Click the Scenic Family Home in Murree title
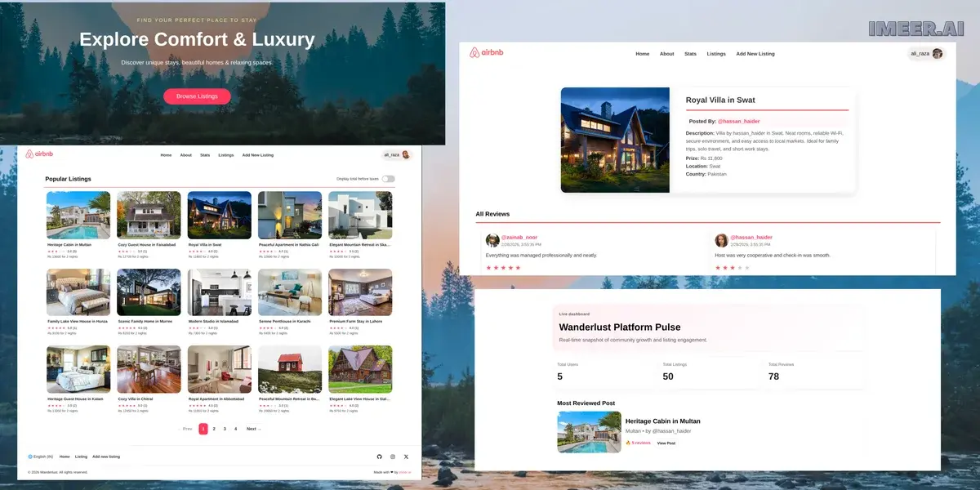The width and height of the screenshot is (980, 490). 146,321
